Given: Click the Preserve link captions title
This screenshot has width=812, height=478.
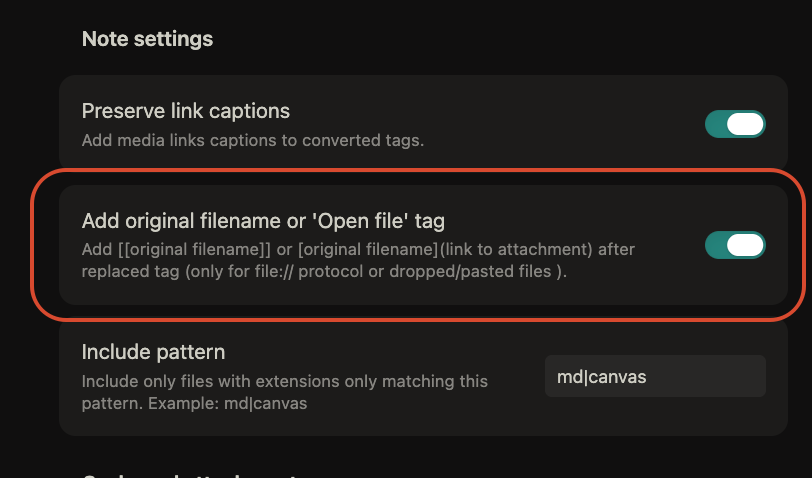Looking at the screenshot, I should 185,110.
